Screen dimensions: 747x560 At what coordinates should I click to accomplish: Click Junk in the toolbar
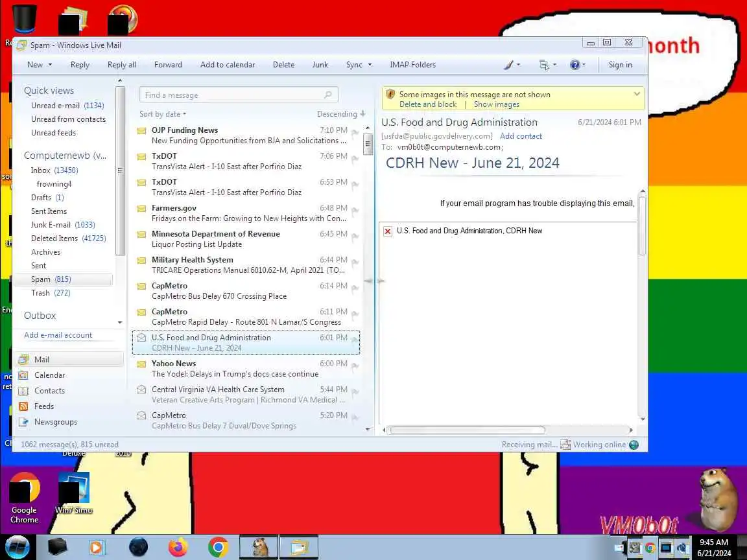click(x=320, y=65)
